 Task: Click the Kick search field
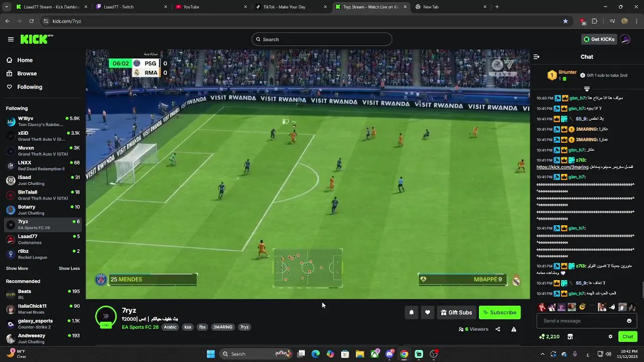click(x=322, y=39)
